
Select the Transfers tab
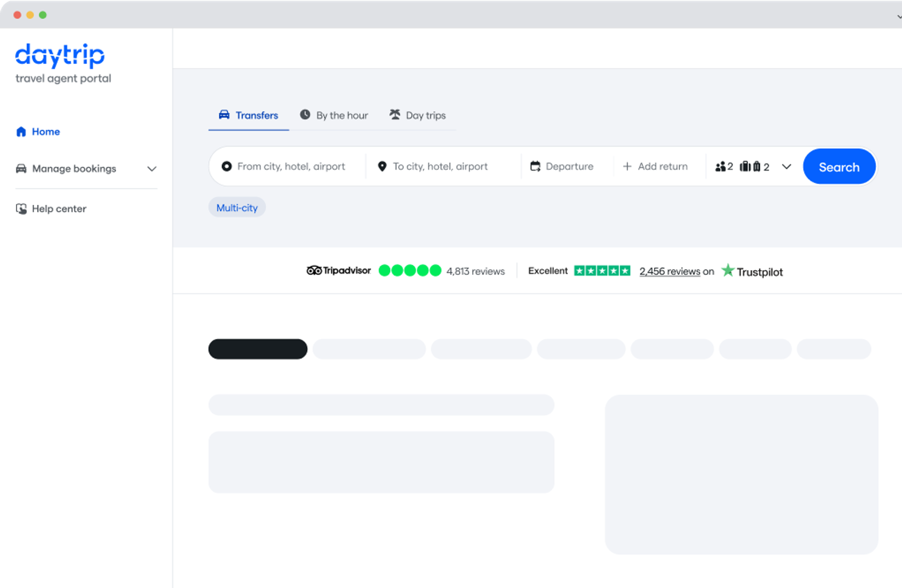248,115
